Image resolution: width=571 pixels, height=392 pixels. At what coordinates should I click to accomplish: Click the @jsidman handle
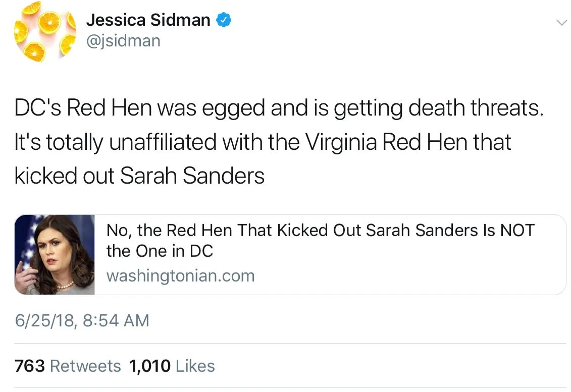tap(123, 41)
